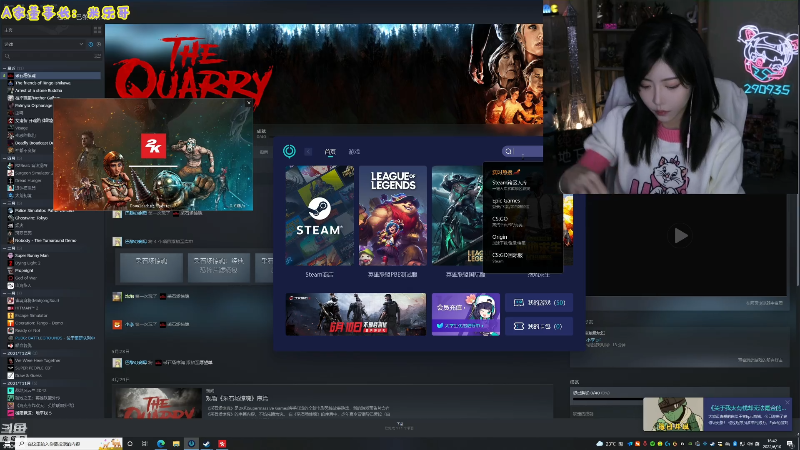Select first CS:GO entry in search dropdown

tap(522, 221)
